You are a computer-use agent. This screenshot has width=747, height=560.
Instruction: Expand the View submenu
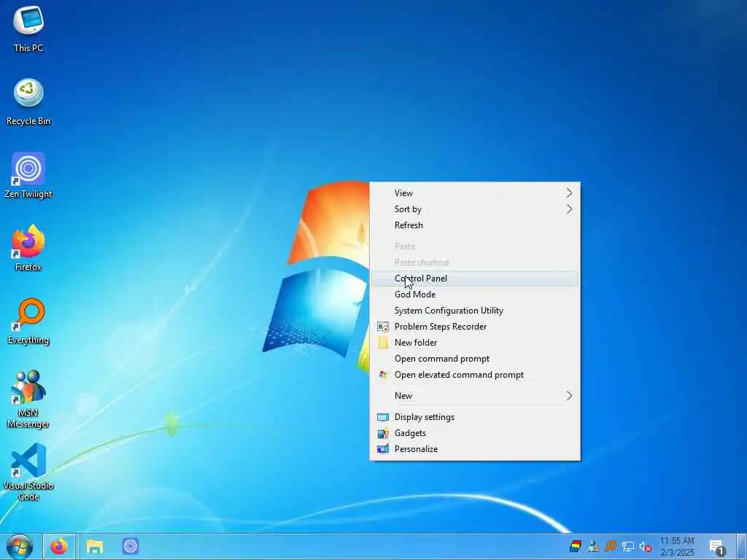click(475, 192)
